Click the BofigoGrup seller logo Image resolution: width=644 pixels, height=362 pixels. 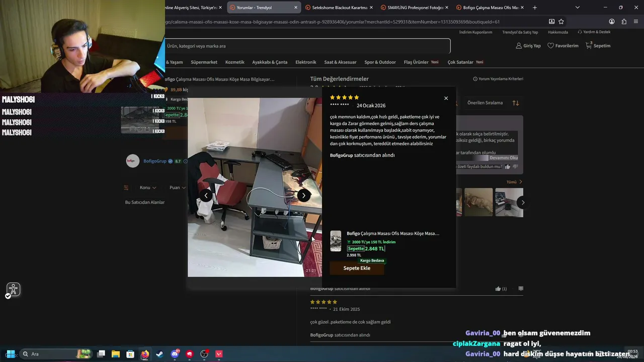pos(133,161)
